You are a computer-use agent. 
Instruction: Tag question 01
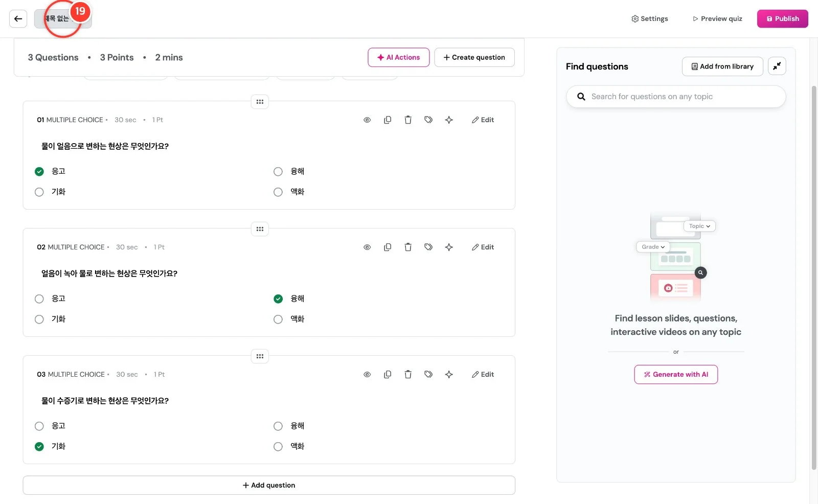(428, 120)
